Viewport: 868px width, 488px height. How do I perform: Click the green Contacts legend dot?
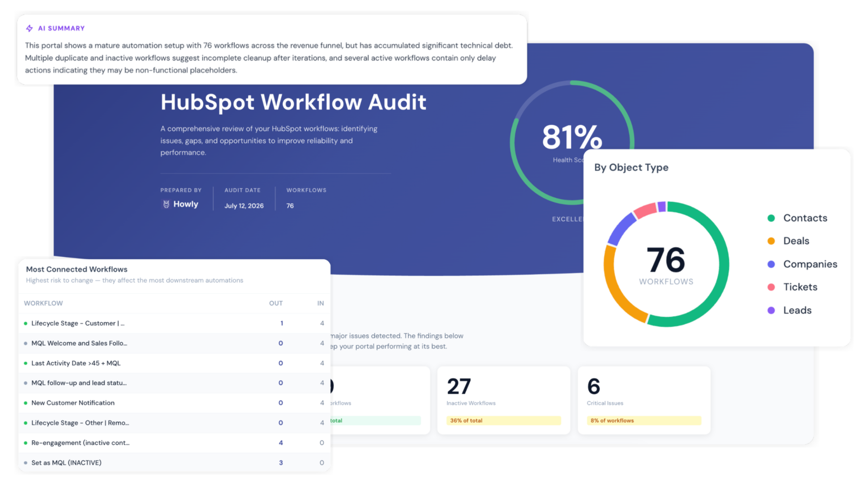(x=771, y=218)
